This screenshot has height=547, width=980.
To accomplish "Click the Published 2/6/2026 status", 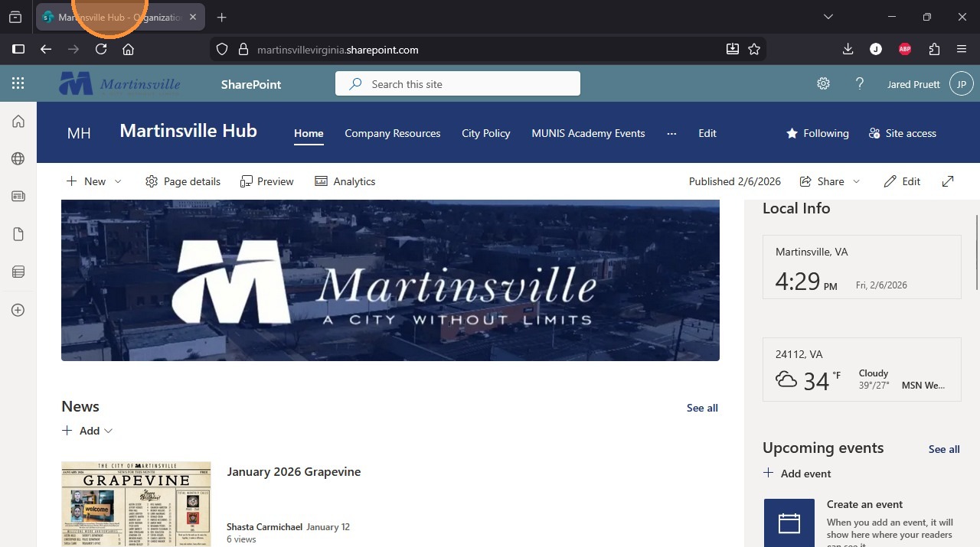I will (x=734, y=181).
